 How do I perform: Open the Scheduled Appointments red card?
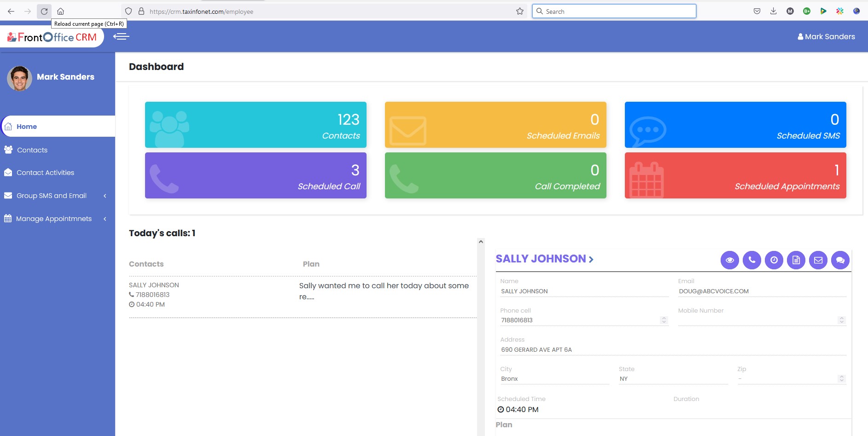tap(735, 175)
